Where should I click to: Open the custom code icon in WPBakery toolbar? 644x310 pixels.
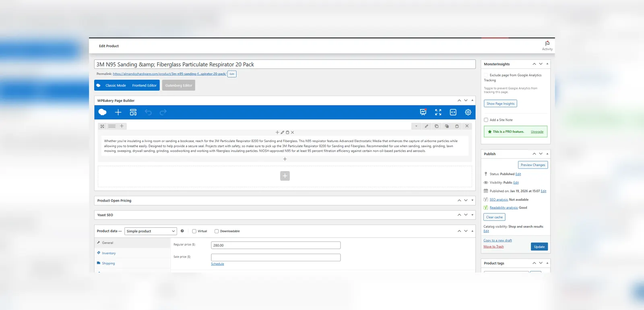453,112
